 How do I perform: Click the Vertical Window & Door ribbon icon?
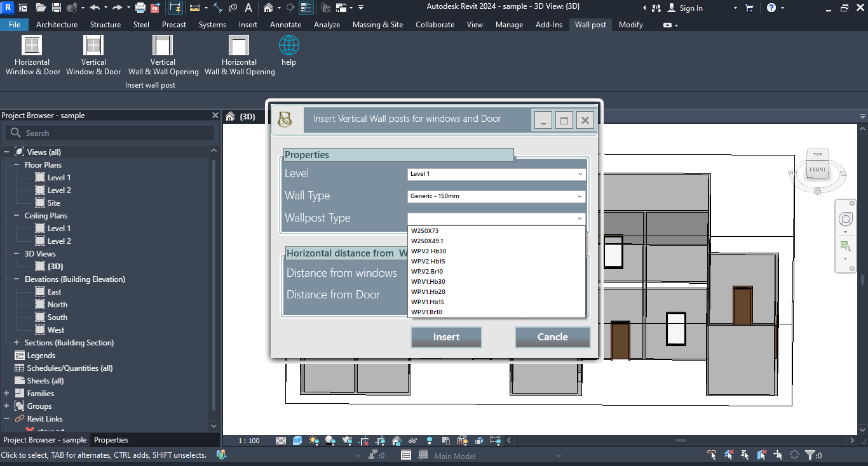(x=93, y=46)
